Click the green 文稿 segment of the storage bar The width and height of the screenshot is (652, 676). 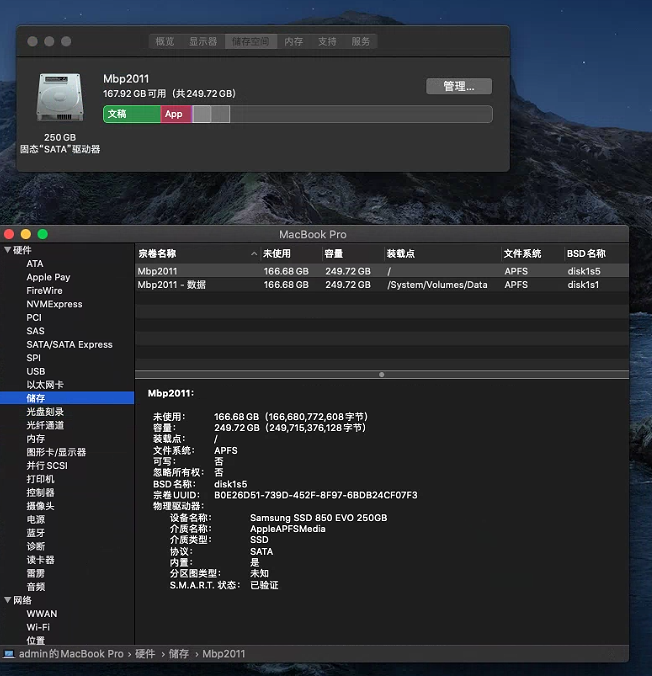point(131,114)
